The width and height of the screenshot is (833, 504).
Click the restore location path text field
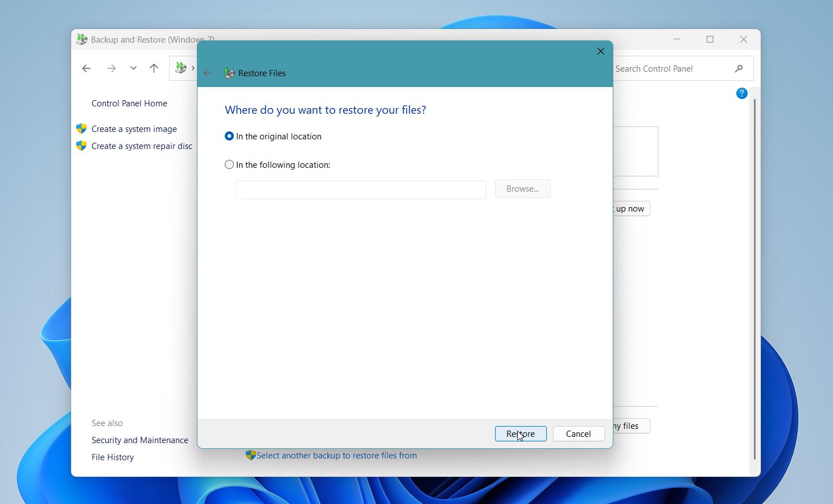tap(361, 189)
